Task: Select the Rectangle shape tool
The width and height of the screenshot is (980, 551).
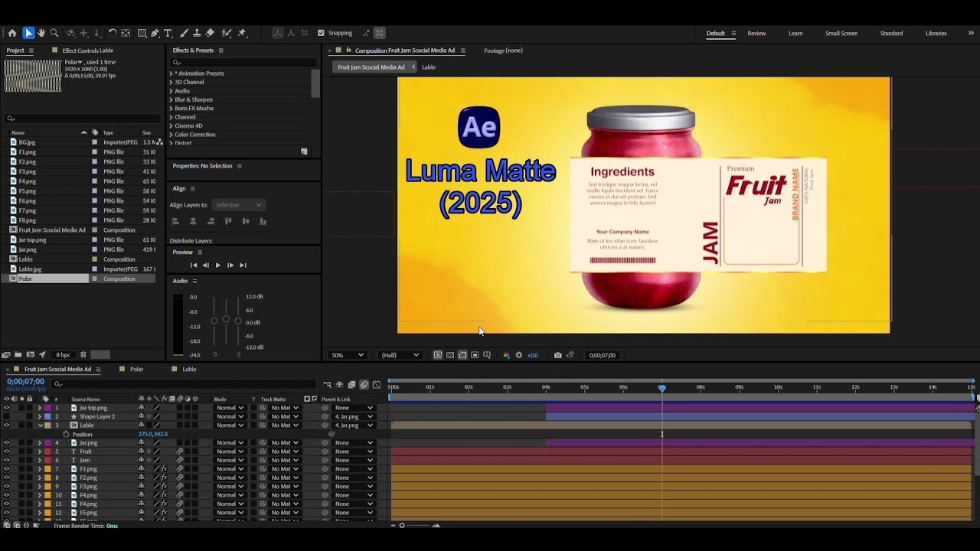Action: [x=142, y=33]
